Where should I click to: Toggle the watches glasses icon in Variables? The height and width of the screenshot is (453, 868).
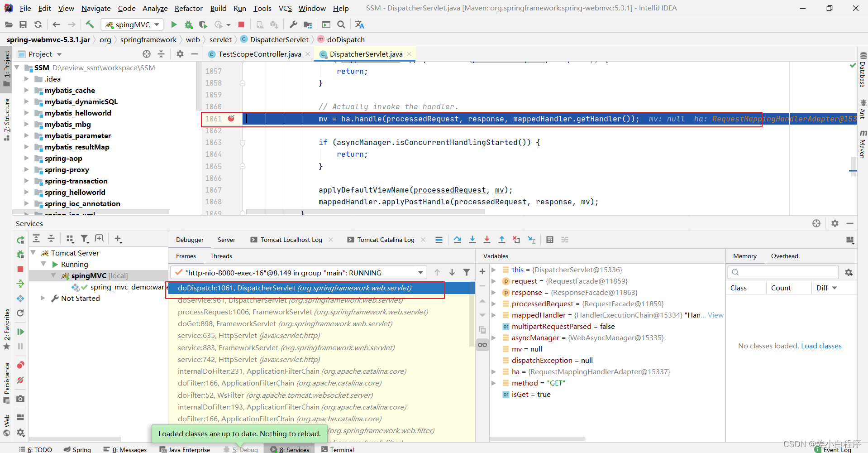point(482,345)
